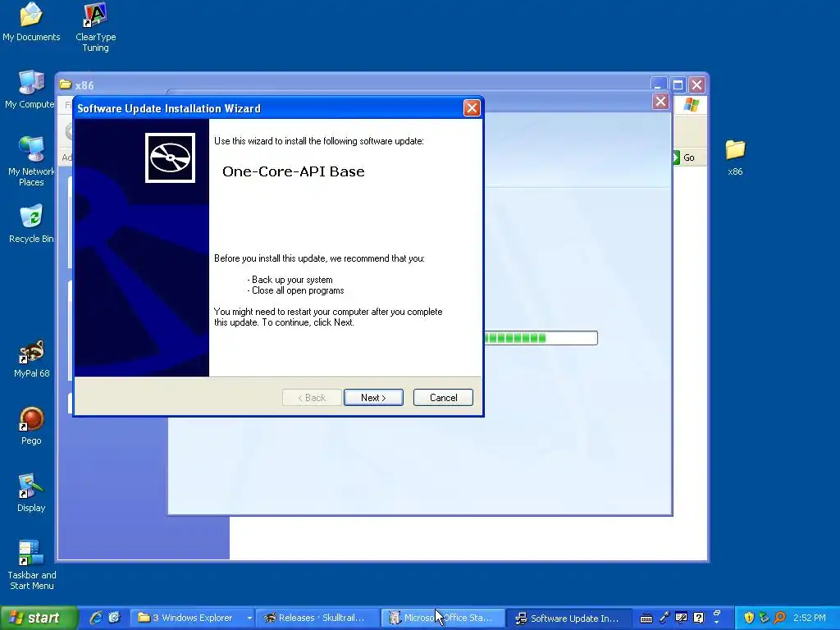Click Go in x86 Explorer window
The image size is (840, 630).
[x=684, y=157]
